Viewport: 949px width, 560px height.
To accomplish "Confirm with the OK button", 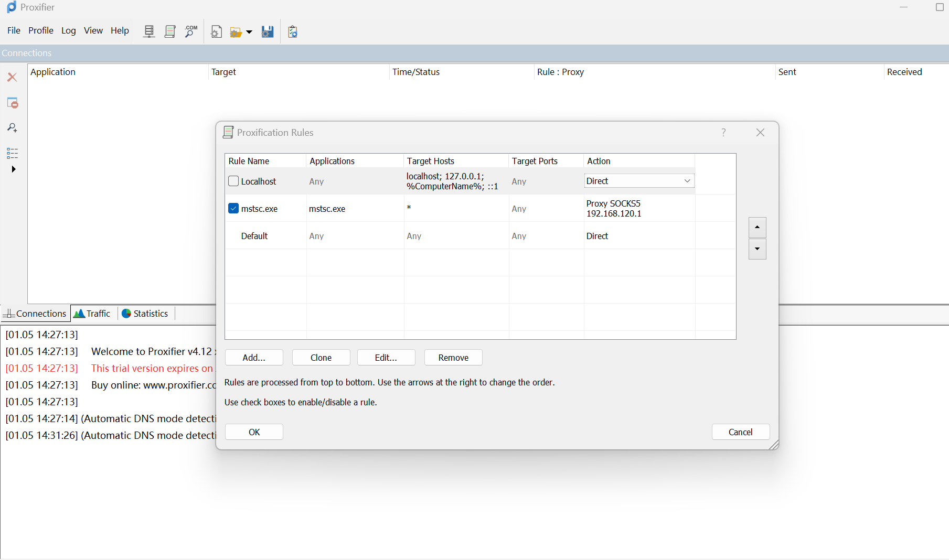I will (254, 432).
